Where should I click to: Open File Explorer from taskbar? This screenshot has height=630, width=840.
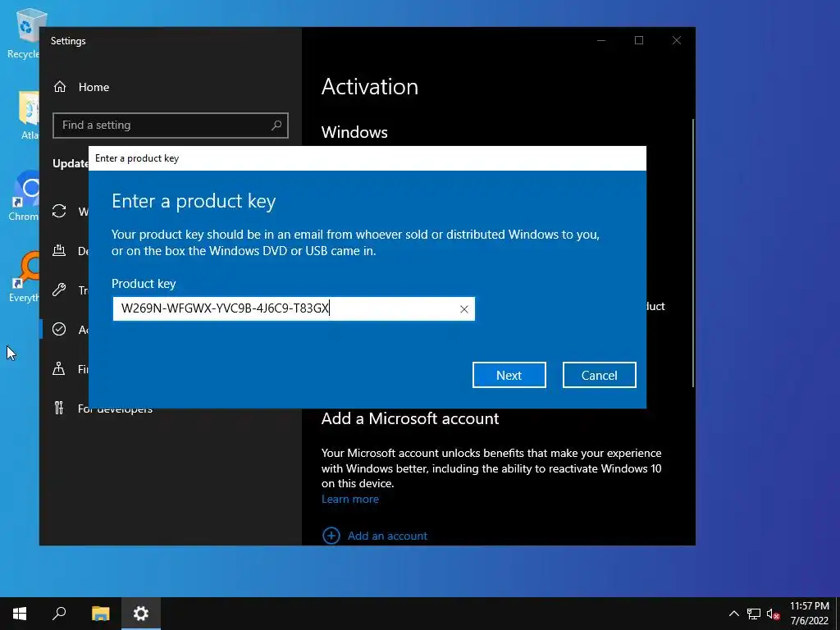(x=100, y=614)
